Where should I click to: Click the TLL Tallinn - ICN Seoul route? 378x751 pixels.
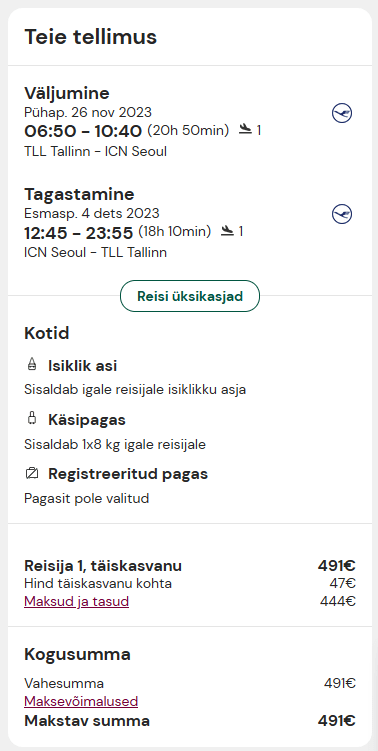click(x=95, y=152)
